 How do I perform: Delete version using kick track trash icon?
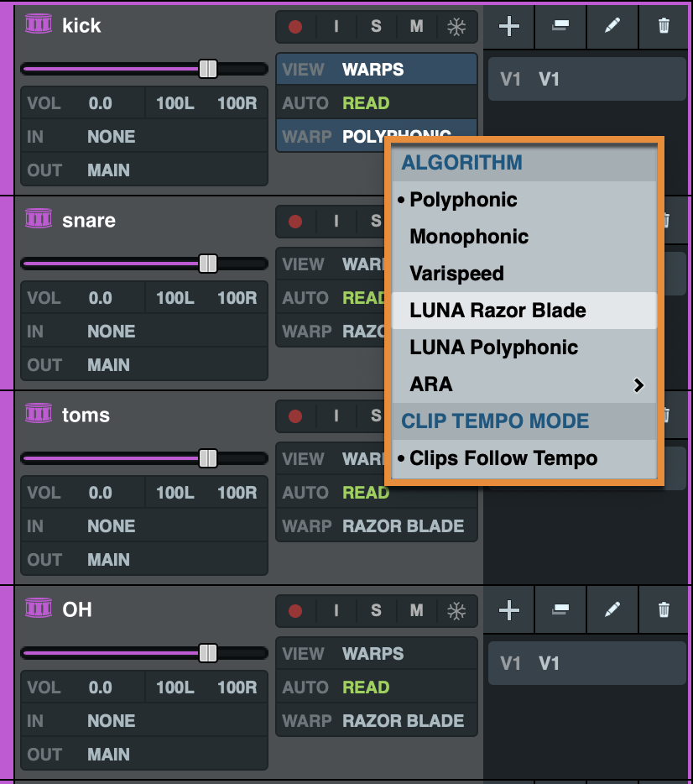(664, 26)
